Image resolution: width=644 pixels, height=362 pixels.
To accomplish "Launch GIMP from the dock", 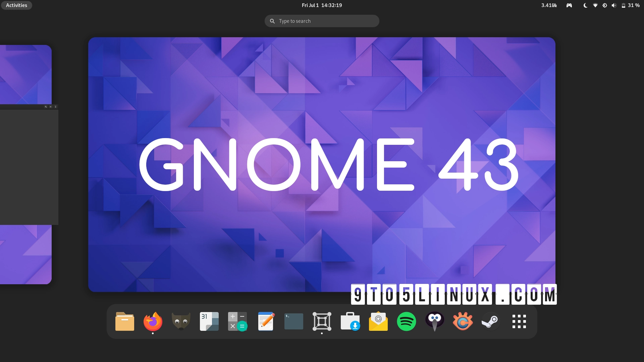I will point(181,321).
